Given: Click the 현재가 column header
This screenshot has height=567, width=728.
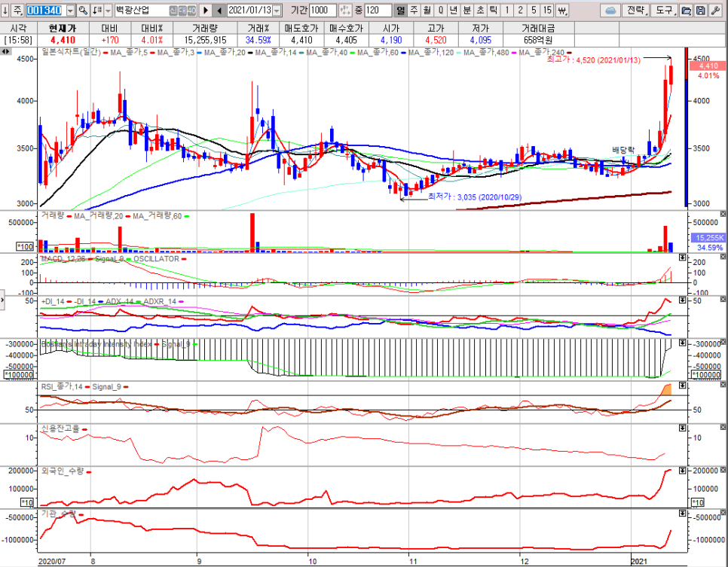Looking at the screenshot, I should point(63,28).
